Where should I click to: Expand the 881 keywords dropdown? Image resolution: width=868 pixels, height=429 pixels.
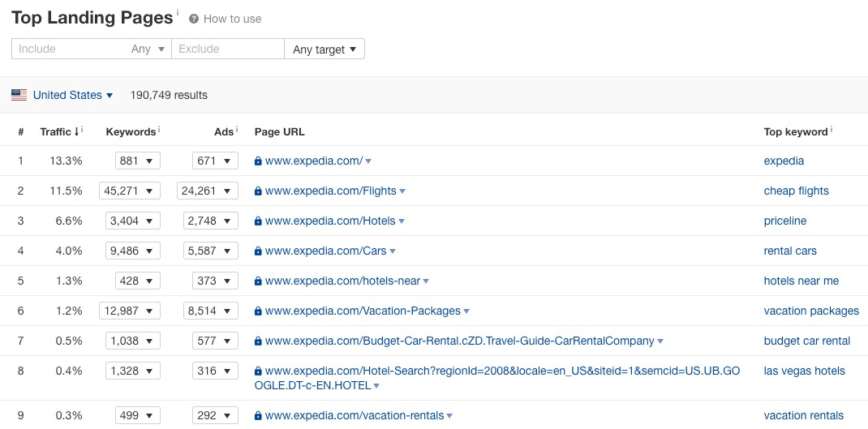[138, 161]
